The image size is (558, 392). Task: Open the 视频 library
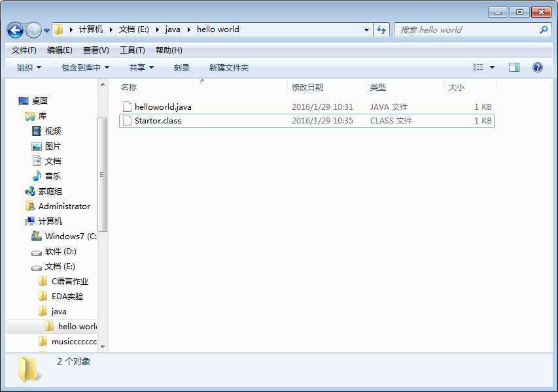(46, 131)
